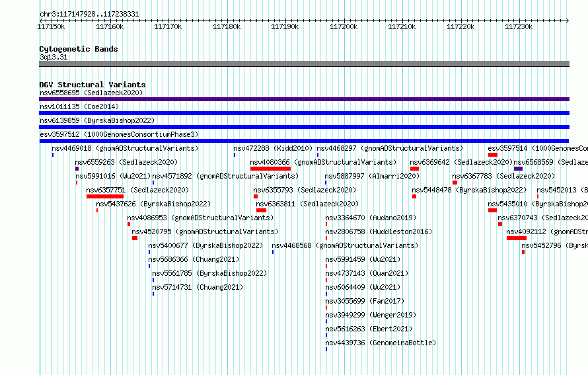The width and height of the screenshot is (588, 375).
Task: Select nsv6355793 (Sedlazeck2020) variant
Action: (x=305, y=190)
